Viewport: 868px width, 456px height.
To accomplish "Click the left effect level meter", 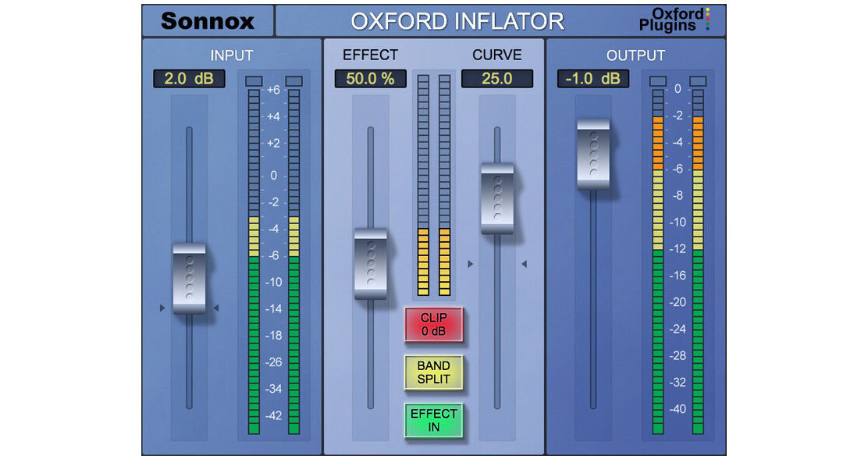I will [424, 186].
